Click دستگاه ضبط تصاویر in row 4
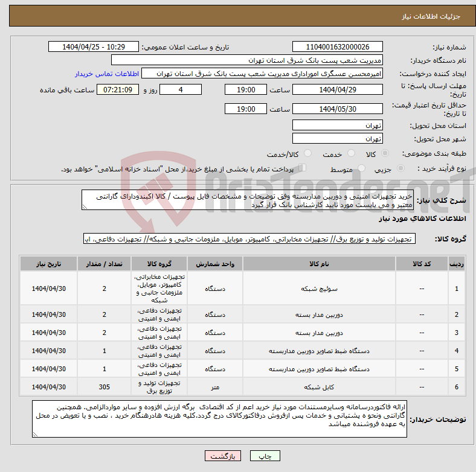 [319, 351]
